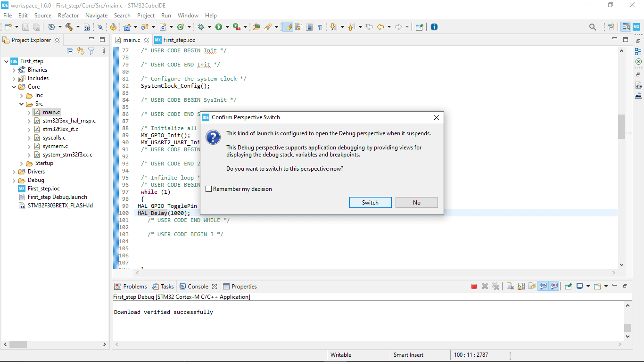Click the New file toolbar icon
Image resolution: width=644 pixels, height=362 pixels.
[x=8, y=27]
